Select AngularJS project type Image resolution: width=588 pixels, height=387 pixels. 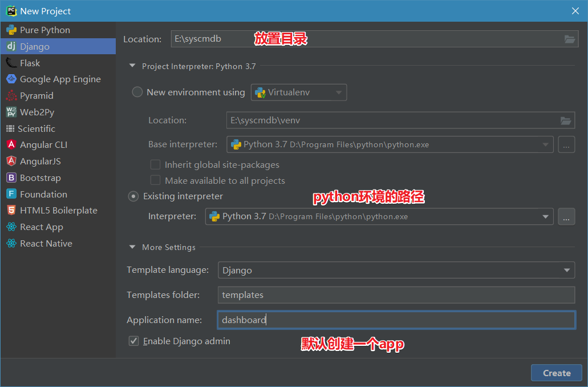pos(58,162)
